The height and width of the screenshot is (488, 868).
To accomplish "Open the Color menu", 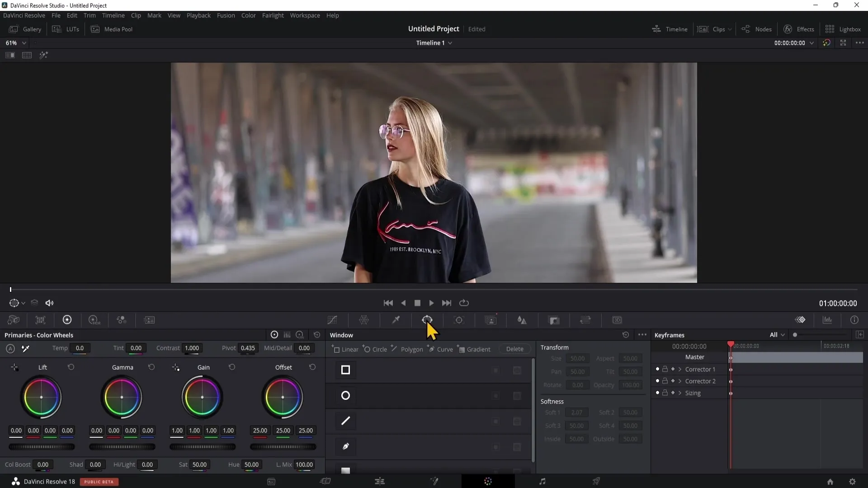I will [248, 15].
